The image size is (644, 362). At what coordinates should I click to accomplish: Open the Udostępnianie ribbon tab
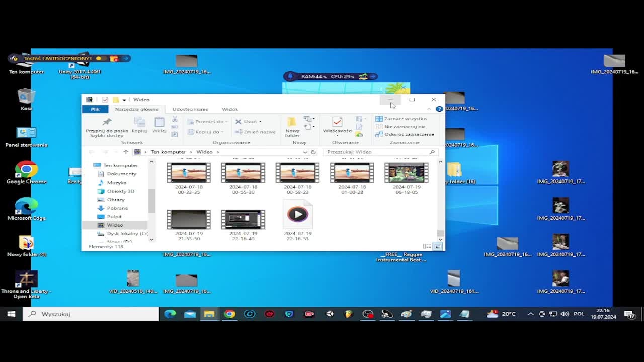190,109
